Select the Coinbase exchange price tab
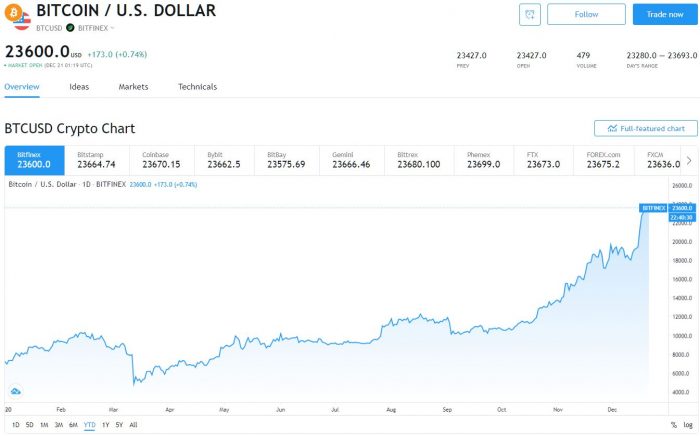Viewport: 700px width, 436px height. tap(161, 160)
